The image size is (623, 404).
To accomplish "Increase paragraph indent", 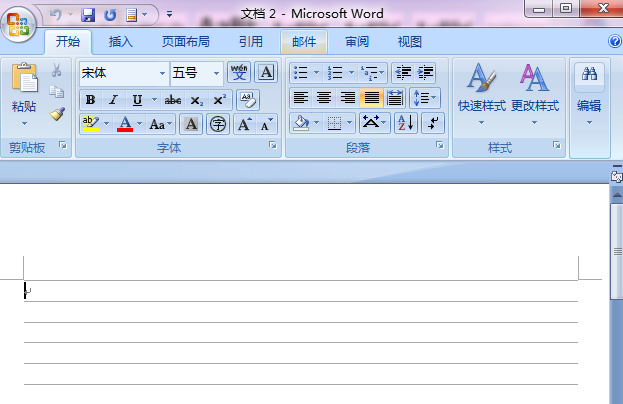I will pos(425,73).
